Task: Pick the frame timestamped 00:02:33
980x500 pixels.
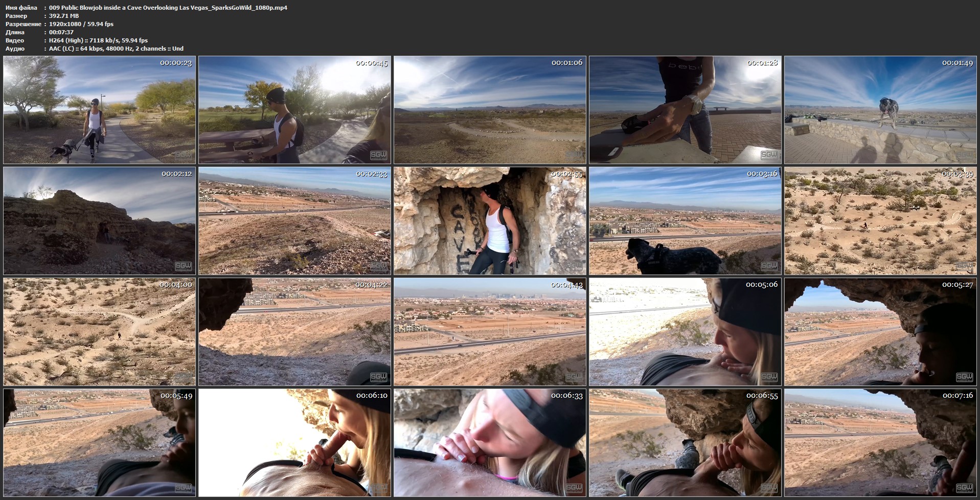Action: pyautogui.click(x=294, y=221)
